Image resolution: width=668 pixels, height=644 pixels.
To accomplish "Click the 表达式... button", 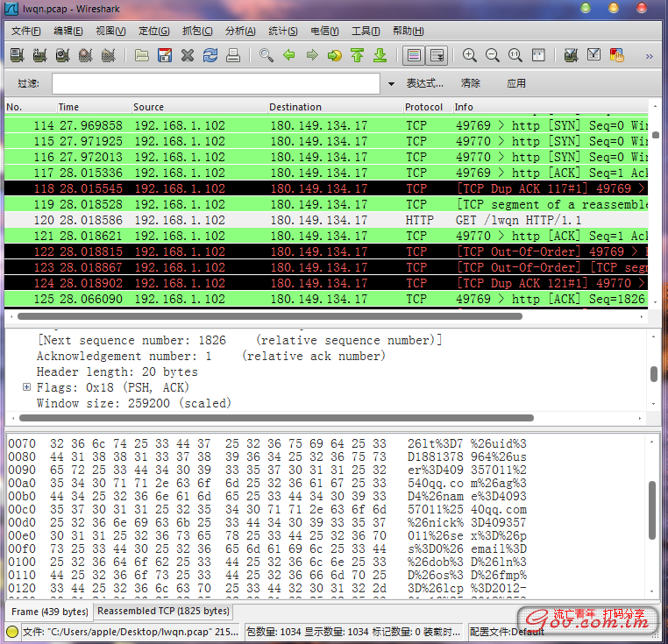I will click(x=425, y=83).
